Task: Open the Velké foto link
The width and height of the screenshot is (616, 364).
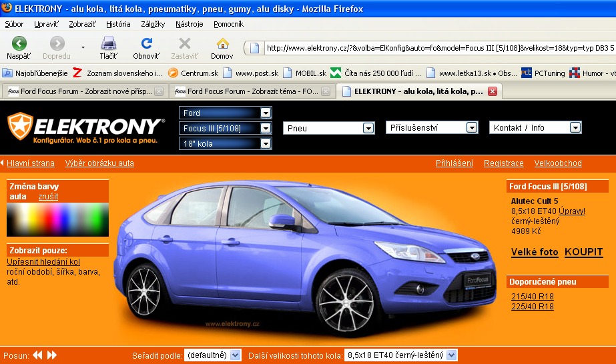Action: [x=535, y=252]
